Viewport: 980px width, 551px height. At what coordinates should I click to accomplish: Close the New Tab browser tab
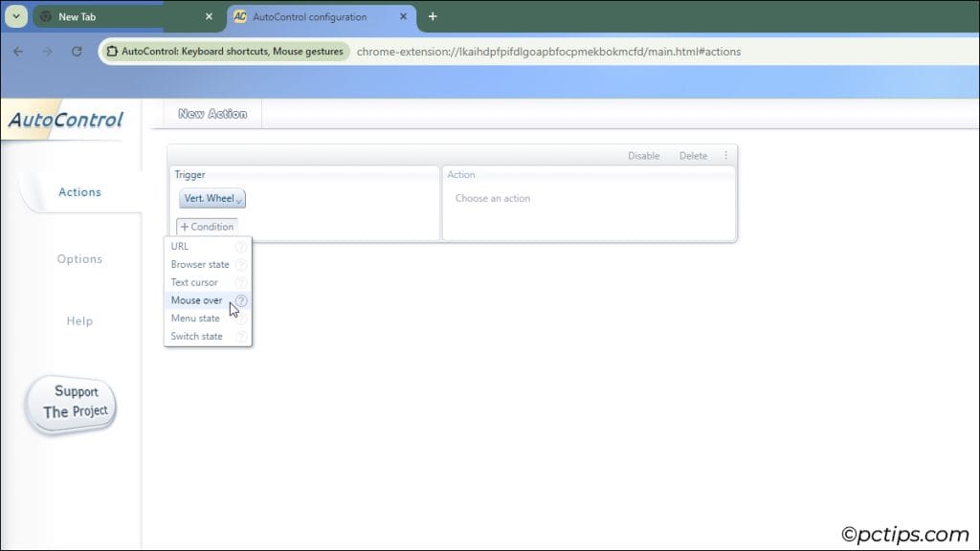(210, 16)
